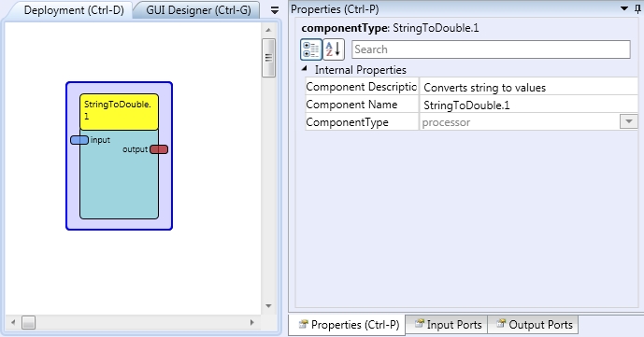Edit the Component Description value field
This screenshot has height=337, width=644.
click(529, 88)
